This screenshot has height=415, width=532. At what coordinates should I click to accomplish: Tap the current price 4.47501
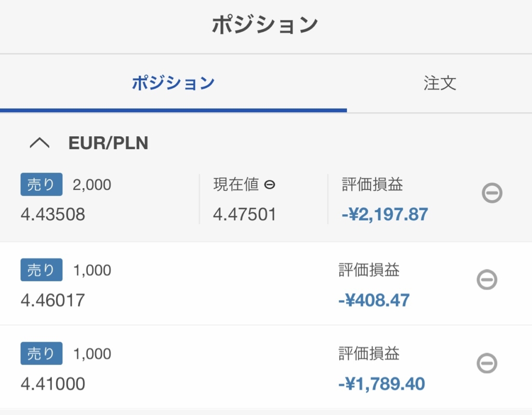tap(245, 214)
